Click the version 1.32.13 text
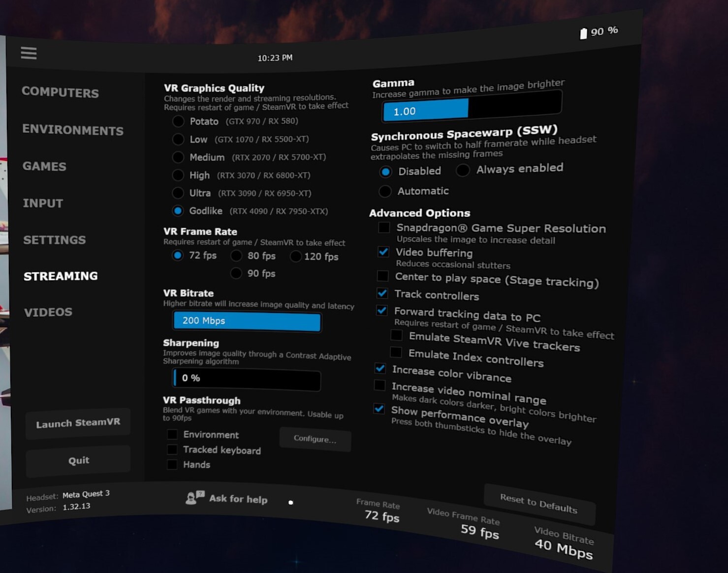Image resolution: width=728 pixels, height=573 pixels. click(76, 507)
